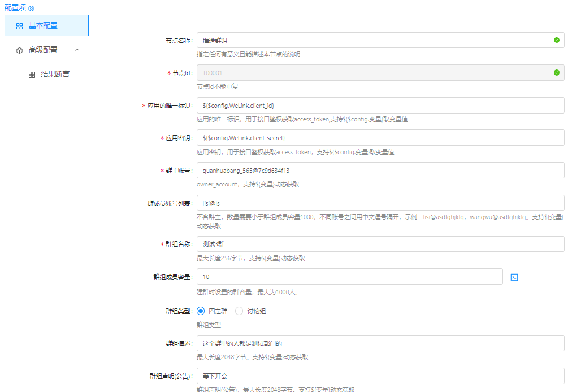Open variable picker icon beside 群组成员容量

click(x=514, y=277)
